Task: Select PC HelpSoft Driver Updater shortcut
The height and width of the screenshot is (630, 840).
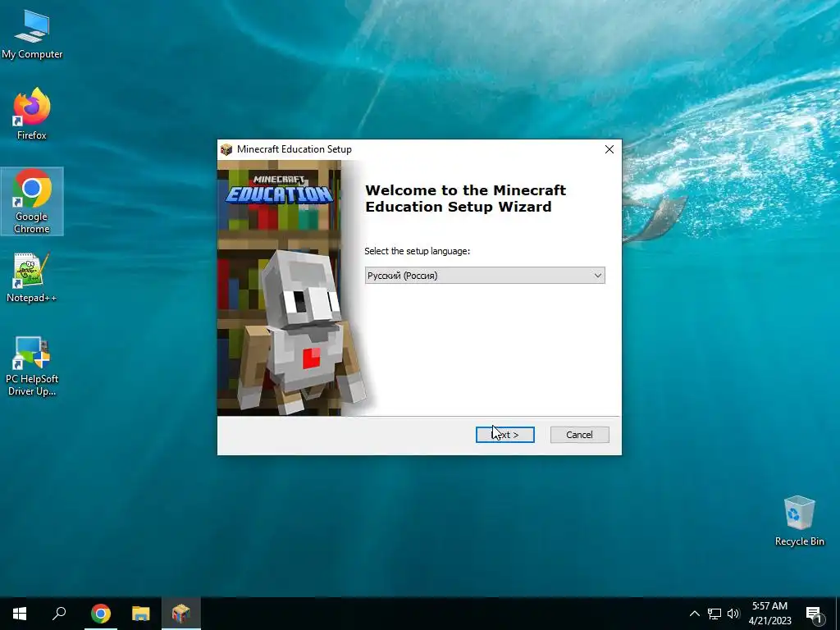Action: point(32,367)
